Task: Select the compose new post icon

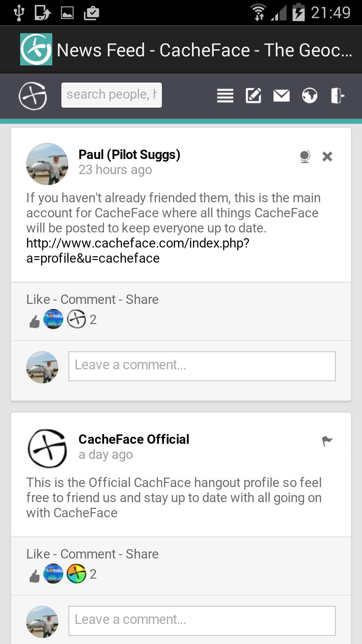Action: coord(253,96)
